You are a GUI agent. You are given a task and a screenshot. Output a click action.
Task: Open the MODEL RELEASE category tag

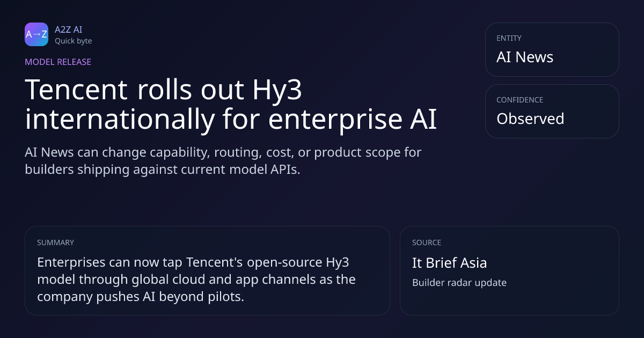point(58,62)
